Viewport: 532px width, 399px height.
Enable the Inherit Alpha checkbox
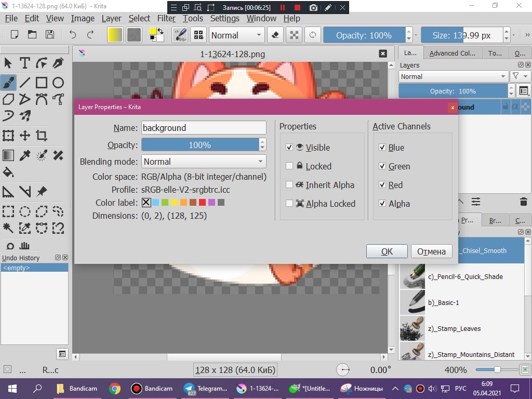click(289, 184)
